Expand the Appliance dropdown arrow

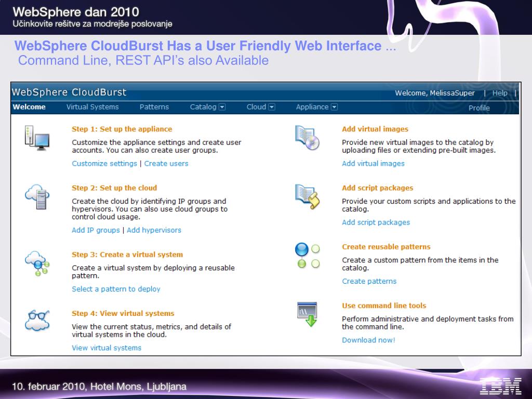(334, 107)
